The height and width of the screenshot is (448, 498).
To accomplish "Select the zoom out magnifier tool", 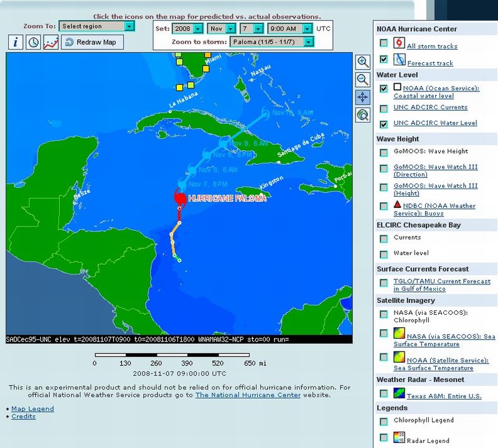I will click(x=363, y=80).
